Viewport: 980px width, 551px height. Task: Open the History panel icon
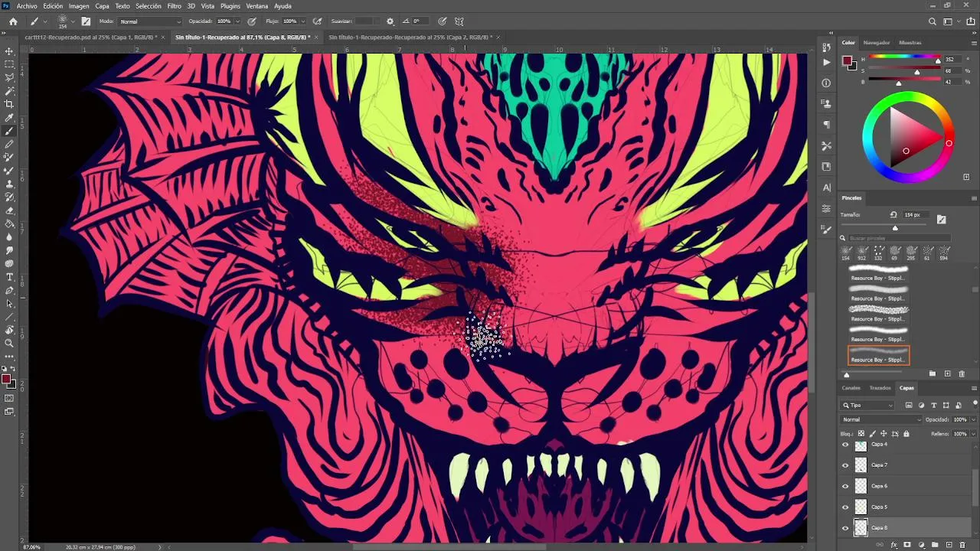826,47
